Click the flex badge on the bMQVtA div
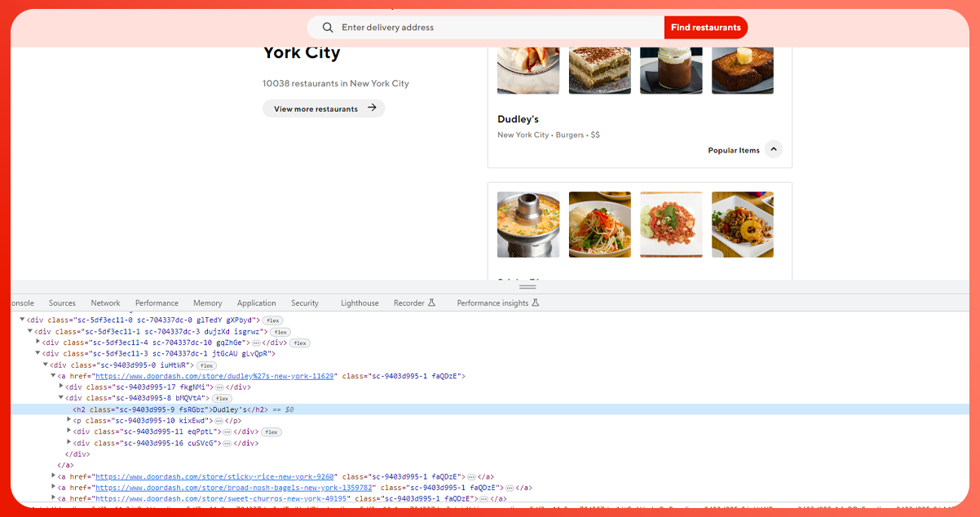Viewport: 980px width, 517px height. 222,399
